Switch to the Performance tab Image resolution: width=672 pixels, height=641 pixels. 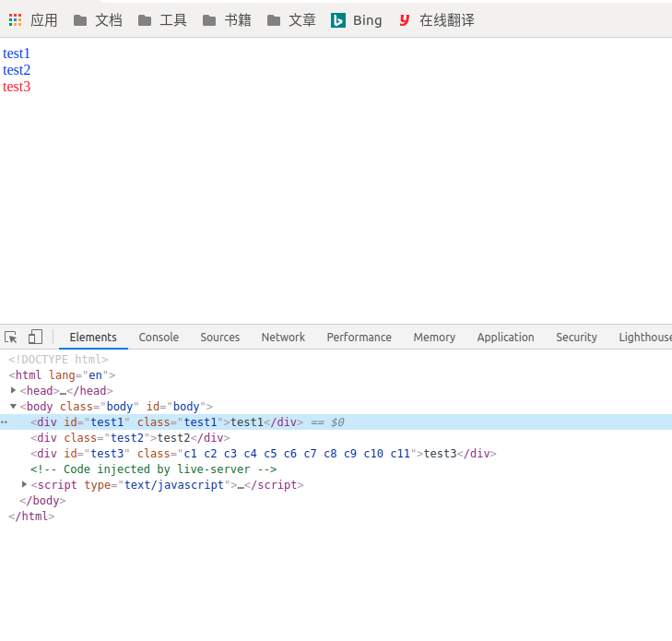tap(360, 337)
